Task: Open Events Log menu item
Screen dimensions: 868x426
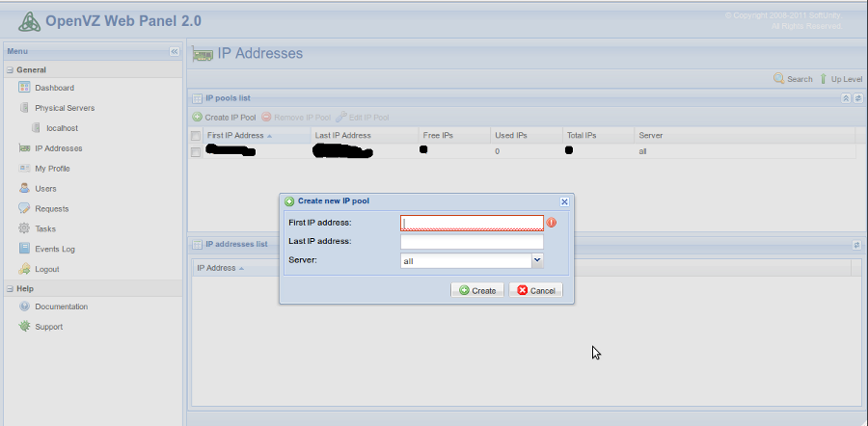Action: [55, 249]
